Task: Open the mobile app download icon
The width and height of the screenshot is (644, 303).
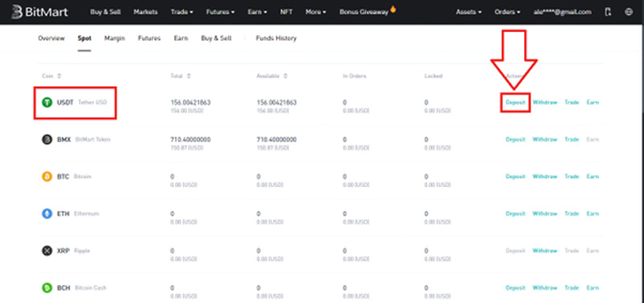Action: 609,12
